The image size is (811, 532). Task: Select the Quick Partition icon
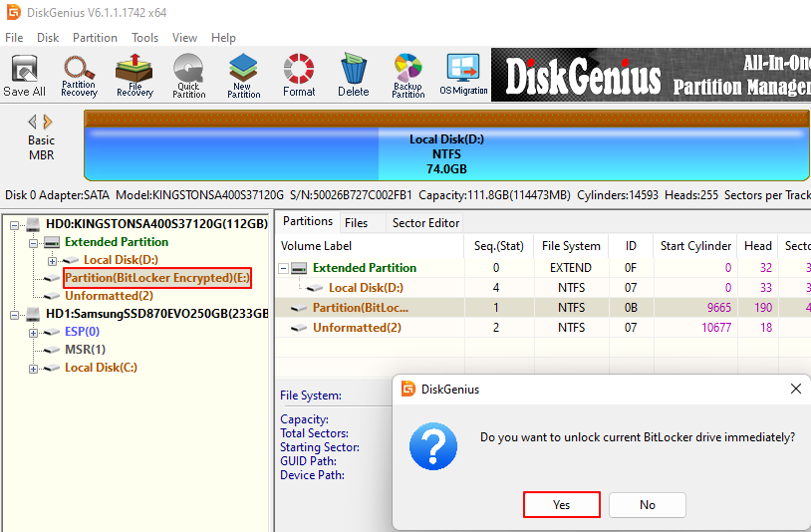(188, 75)
